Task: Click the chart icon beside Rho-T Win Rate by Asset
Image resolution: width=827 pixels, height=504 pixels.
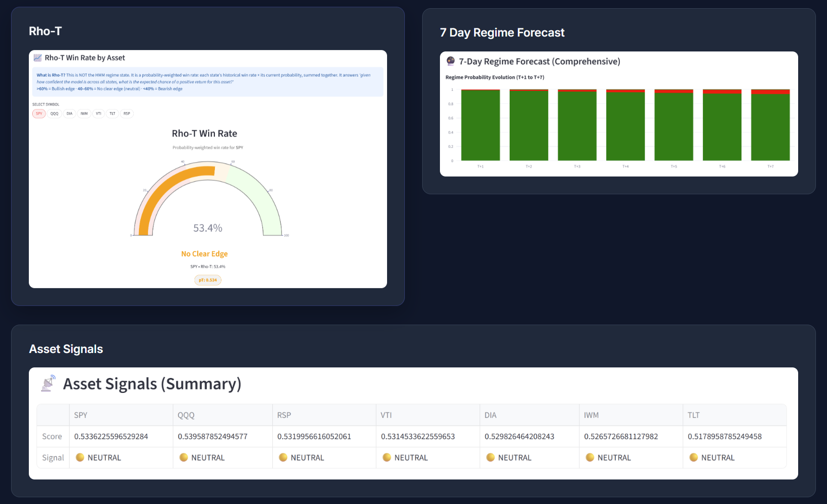Action: pyautogui.click(x=38, y=58)
